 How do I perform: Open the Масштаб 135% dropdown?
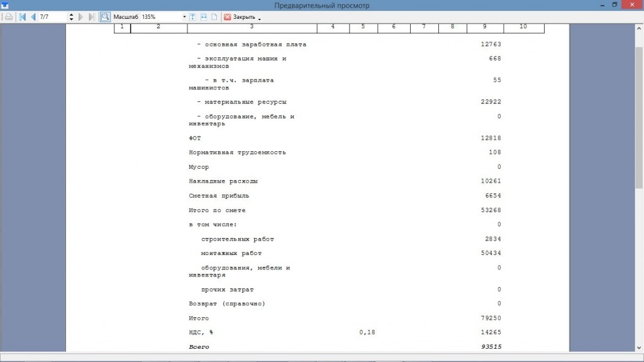click(x=184, y=17)
